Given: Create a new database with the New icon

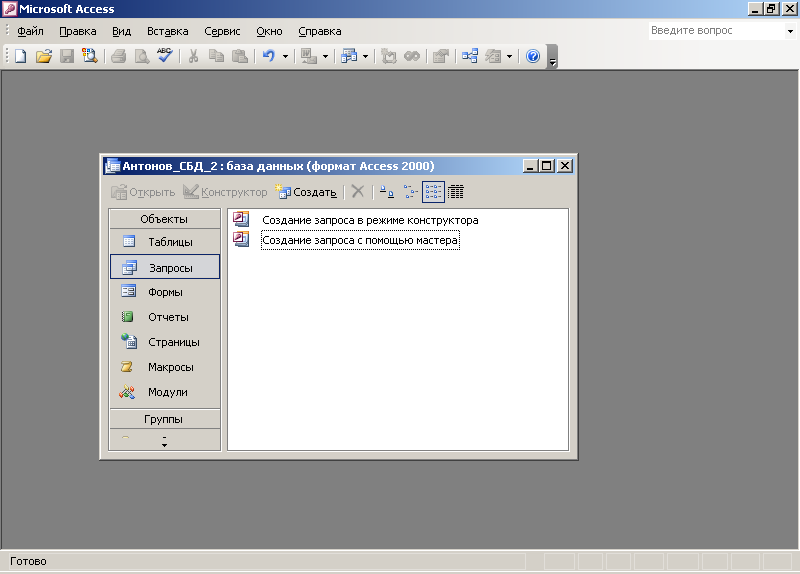Looking at the screenshot, I should click(x=20, y=56).
